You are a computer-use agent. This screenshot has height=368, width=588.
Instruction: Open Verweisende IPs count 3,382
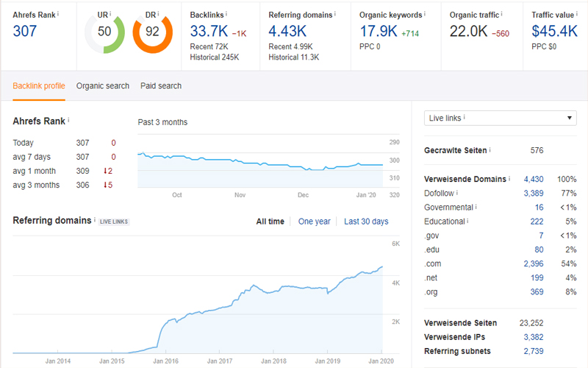click(x=534, y=337)
